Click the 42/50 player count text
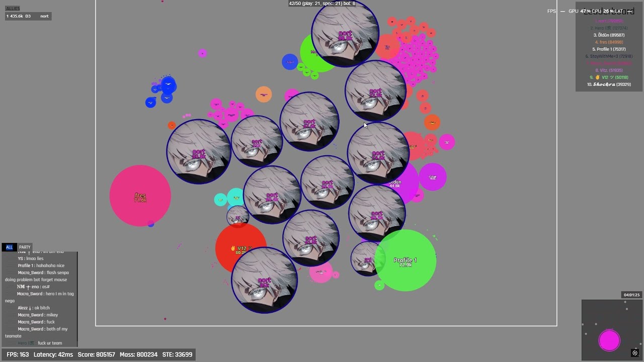644x362 pixels. [322, 4]
